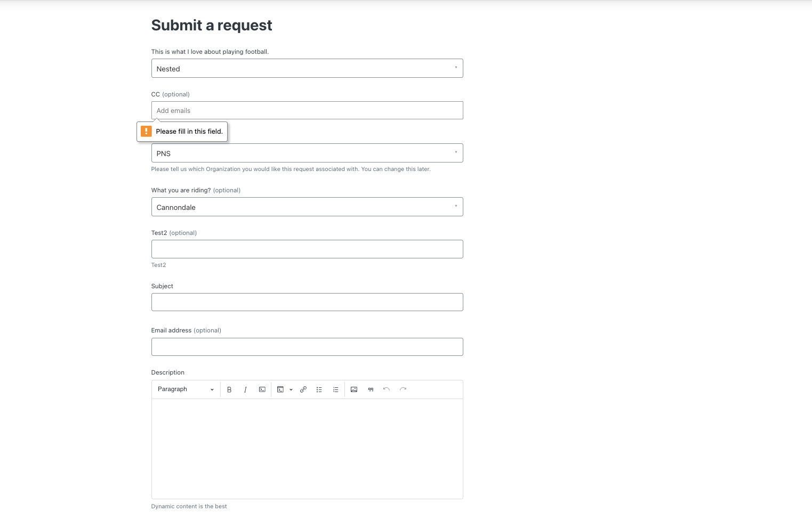This screenshot has width=812, height=520.
Task: Insert a link in the Description
Action: coord(303,389)
